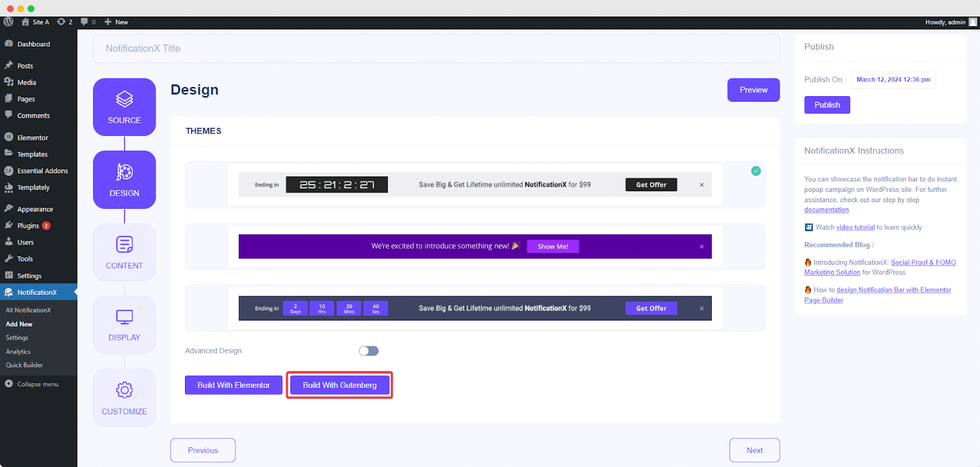Open Analytics submenu item
This screenshot has height=467, width=980.
(18, 352)
